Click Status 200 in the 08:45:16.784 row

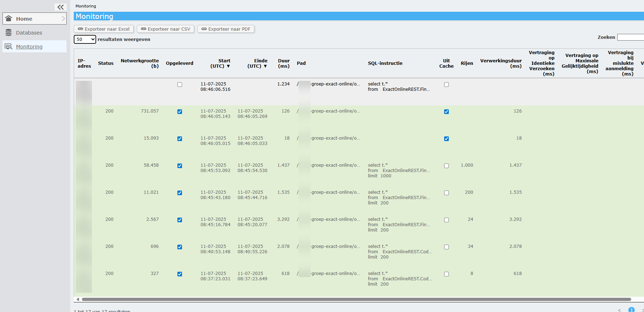109,219
